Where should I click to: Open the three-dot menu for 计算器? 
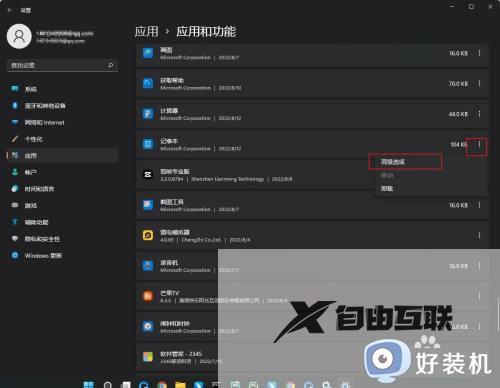coord(479,114)
